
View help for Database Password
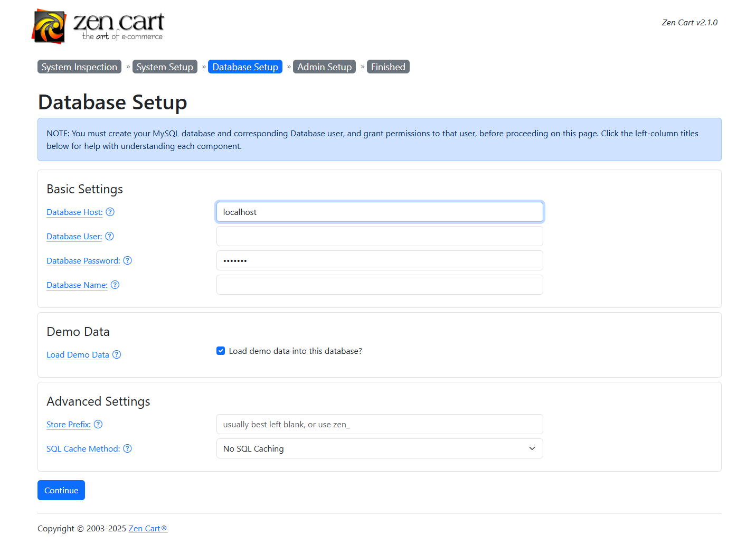click(x=127, y=260)
